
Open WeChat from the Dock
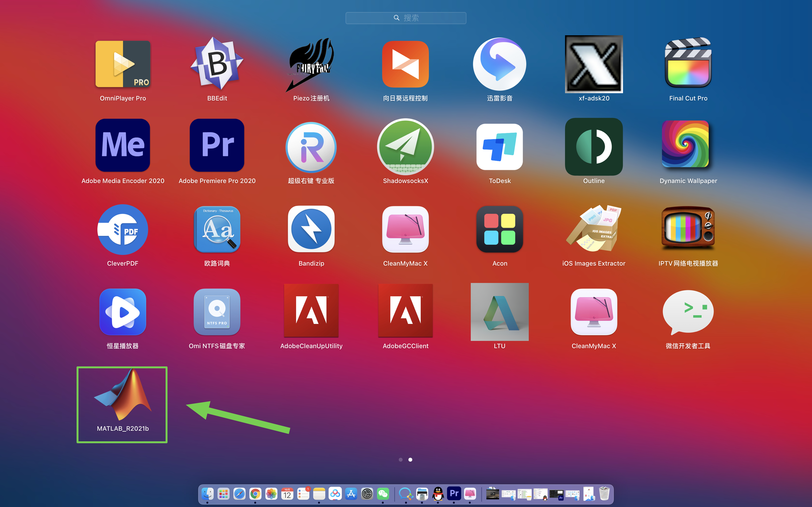pos(383,493)
